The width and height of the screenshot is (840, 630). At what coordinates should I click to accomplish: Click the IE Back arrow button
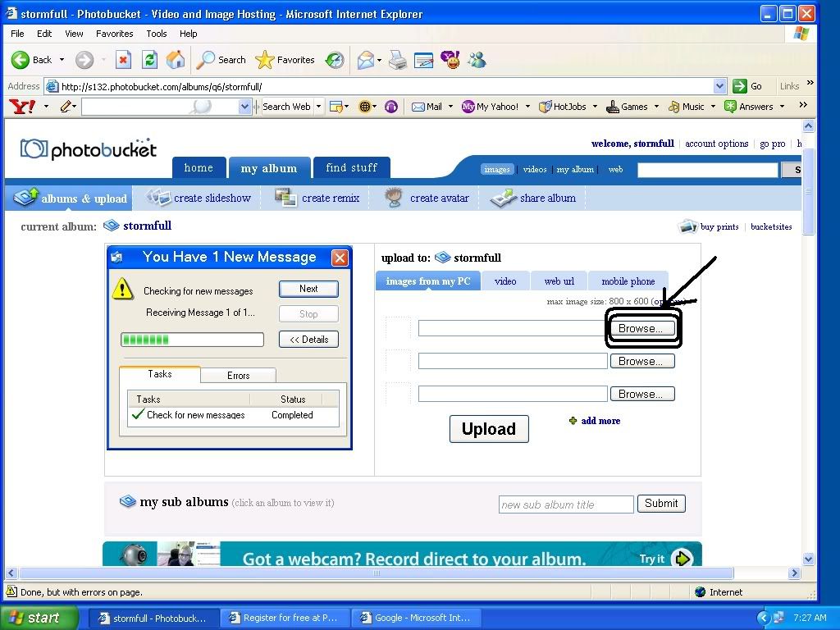[x=21, y=60]
